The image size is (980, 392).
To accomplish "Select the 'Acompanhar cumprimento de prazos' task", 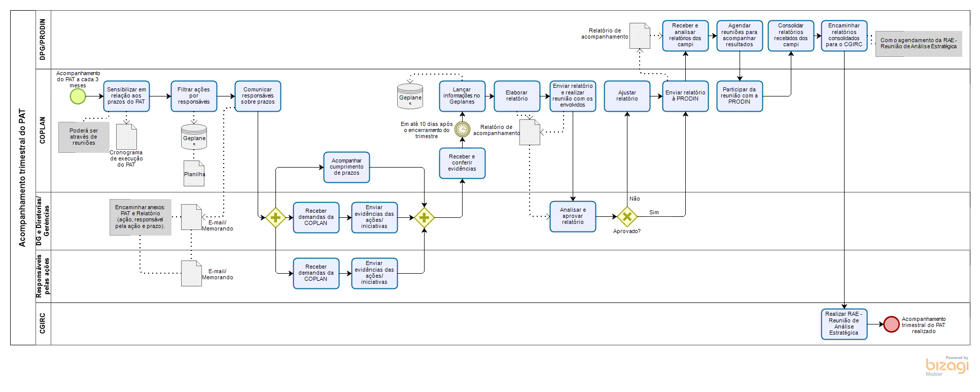I will coord(346,167).
